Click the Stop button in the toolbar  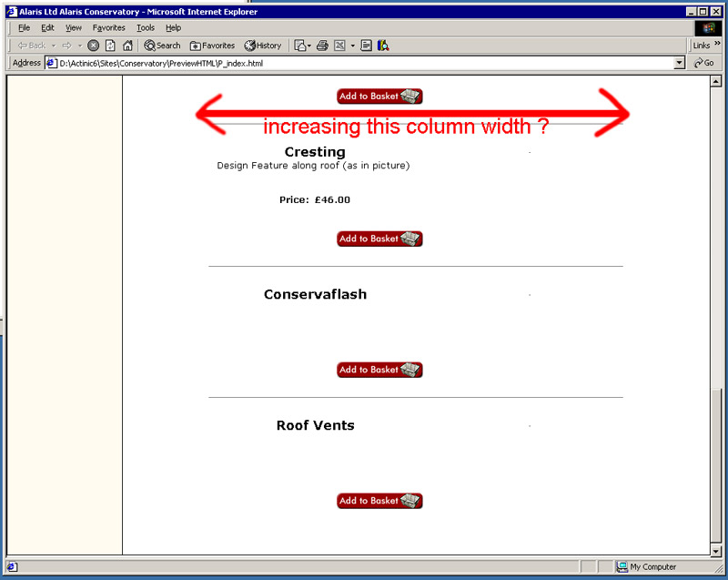click(x=93, y=46)
